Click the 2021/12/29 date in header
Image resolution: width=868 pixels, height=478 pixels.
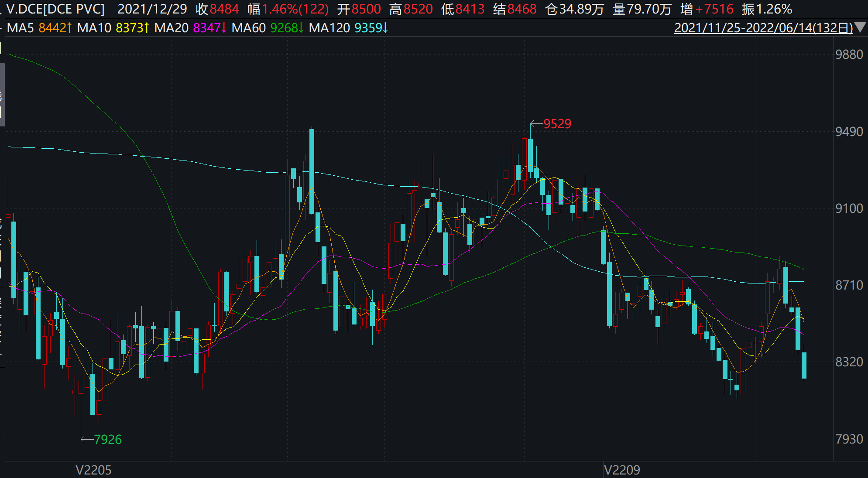152,9
